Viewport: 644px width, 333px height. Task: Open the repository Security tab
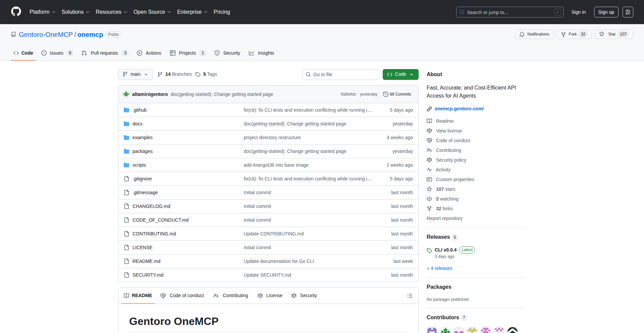click(x=227, y=53)
